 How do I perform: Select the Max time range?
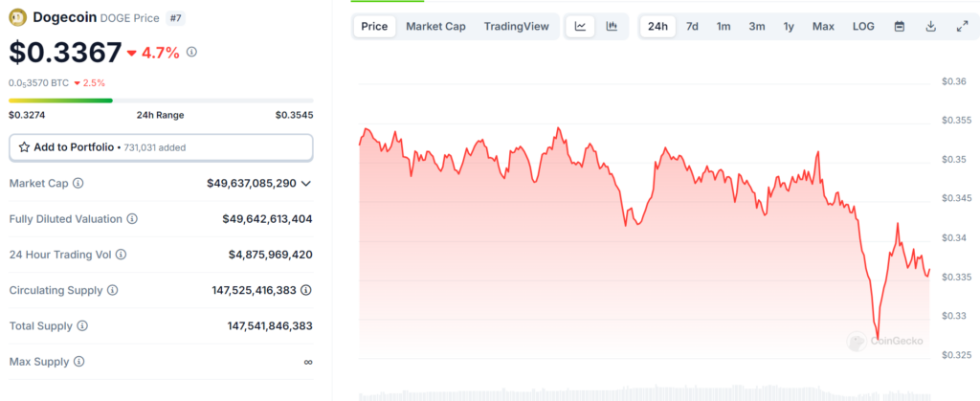click(x=823, y=26)
